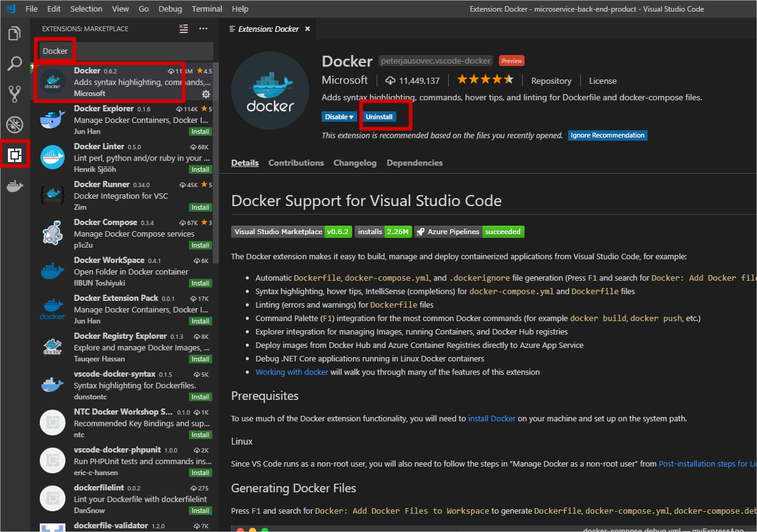This screenshot has width=757, height=532.
Task: Clear extensions search results icon
Action: (x=183, y=28)
